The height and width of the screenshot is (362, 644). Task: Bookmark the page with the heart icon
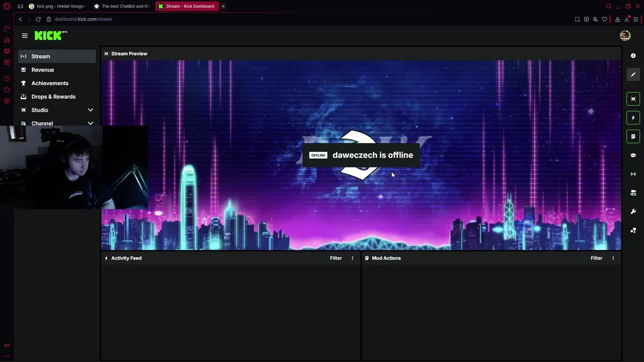604,19
